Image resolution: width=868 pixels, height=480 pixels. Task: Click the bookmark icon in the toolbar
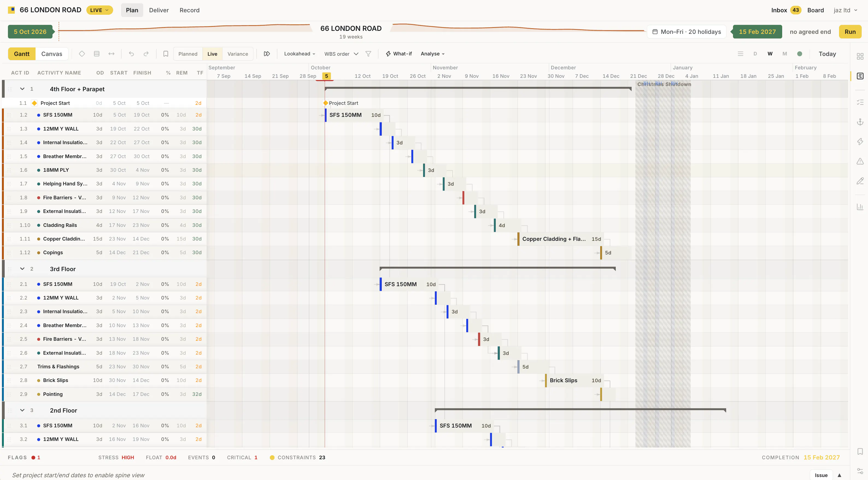tap(165, 54)
